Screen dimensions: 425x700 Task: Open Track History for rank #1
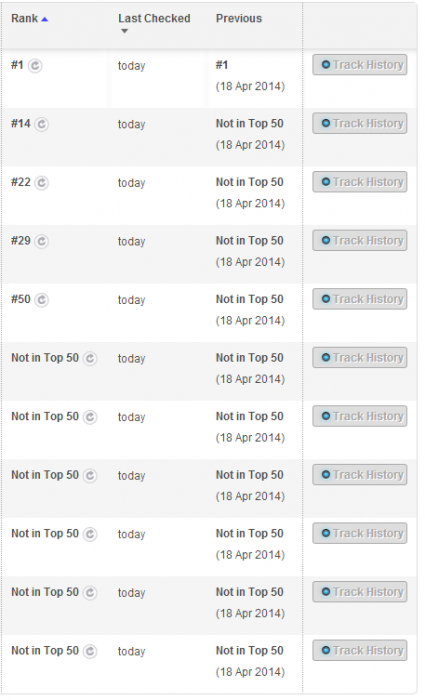point(360,65)
